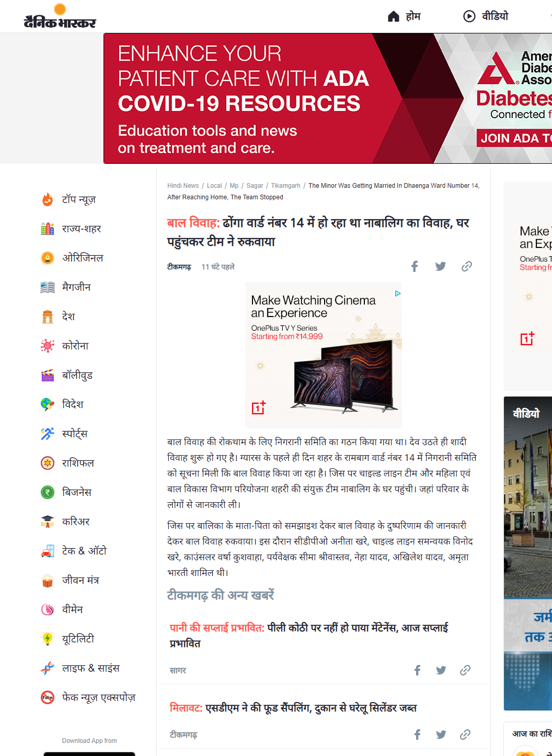The height and width of the screenshot is (756, 552).
Task: Select कोरोना category in sidebar
Action: pos(75,346)
